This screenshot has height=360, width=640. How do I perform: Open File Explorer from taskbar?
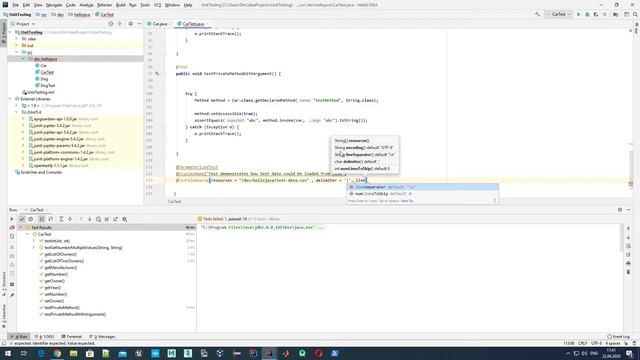[73, 353]
